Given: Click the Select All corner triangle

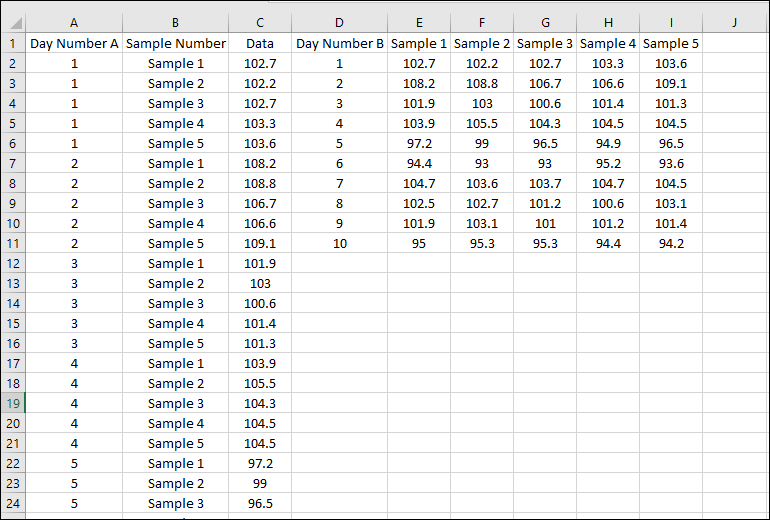Looking at the screenshot, I should (x=13, y=22).
